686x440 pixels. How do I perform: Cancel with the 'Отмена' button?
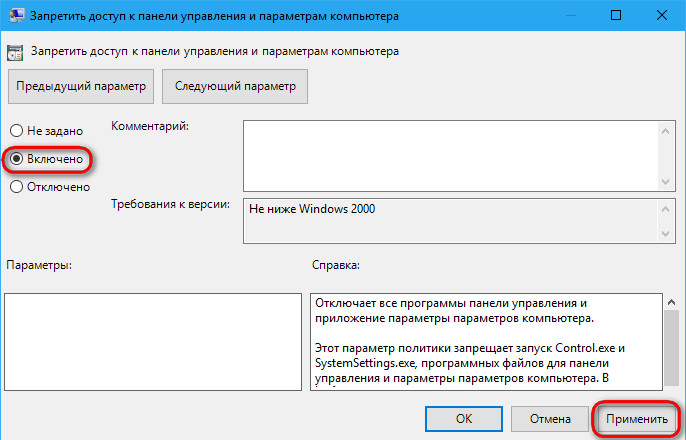tap(550, 419)
